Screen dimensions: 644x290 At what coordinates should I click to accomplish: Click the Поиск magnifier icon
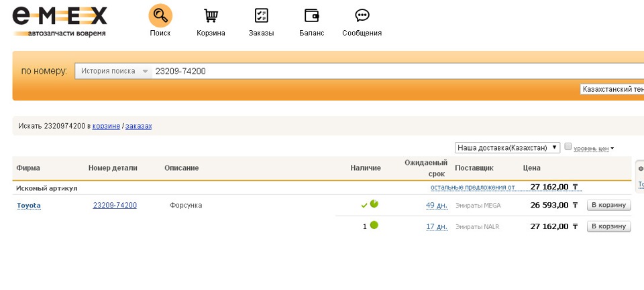coord(160,15)
